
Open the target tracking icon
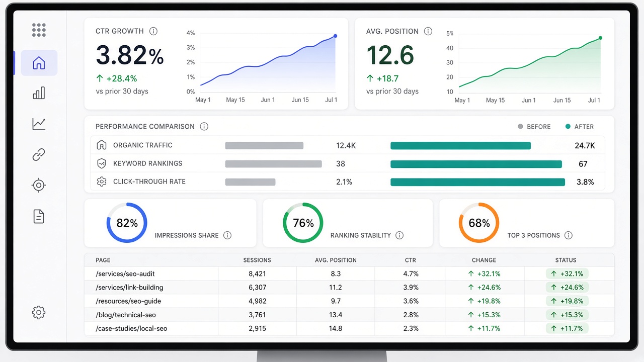point(39,186)
